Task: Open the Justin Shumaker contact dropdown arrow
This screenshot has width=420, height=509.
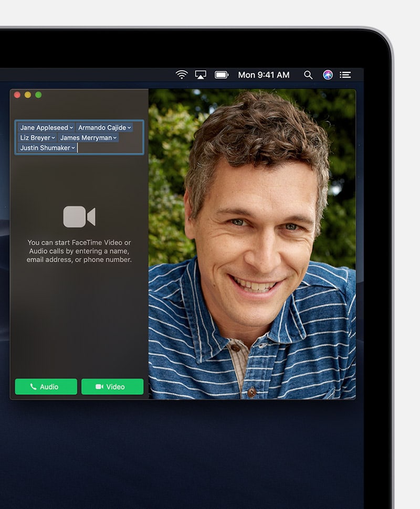Action: coord(73,148)
